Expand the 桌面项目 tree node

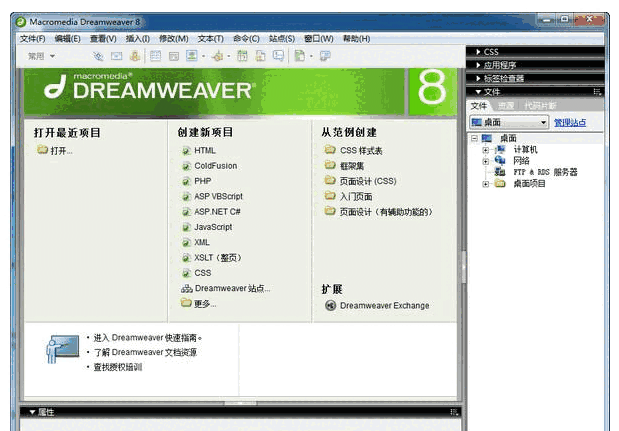click(x=486, y=184)
